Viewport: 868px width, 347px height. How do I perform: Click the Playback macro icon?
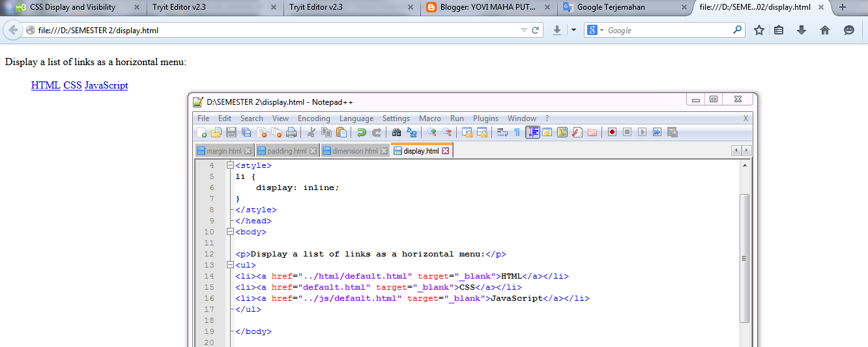click(x=642, y=132)
